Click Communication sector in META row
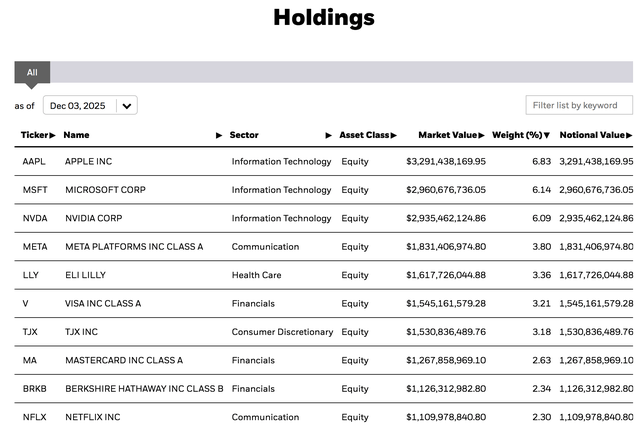This screenshot has height=435, width=640. point(265,247)
